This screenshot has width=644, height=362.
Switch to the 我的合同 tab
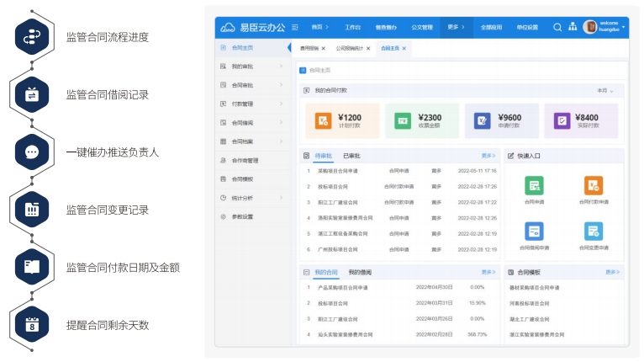pos(326,272)
